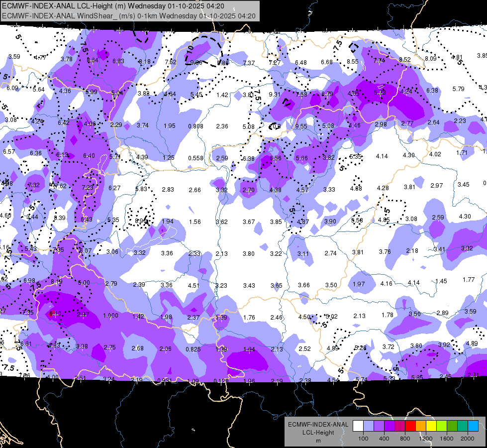
Task: Choose the lime green legend swatch
Action: click(x=442, y=426)
